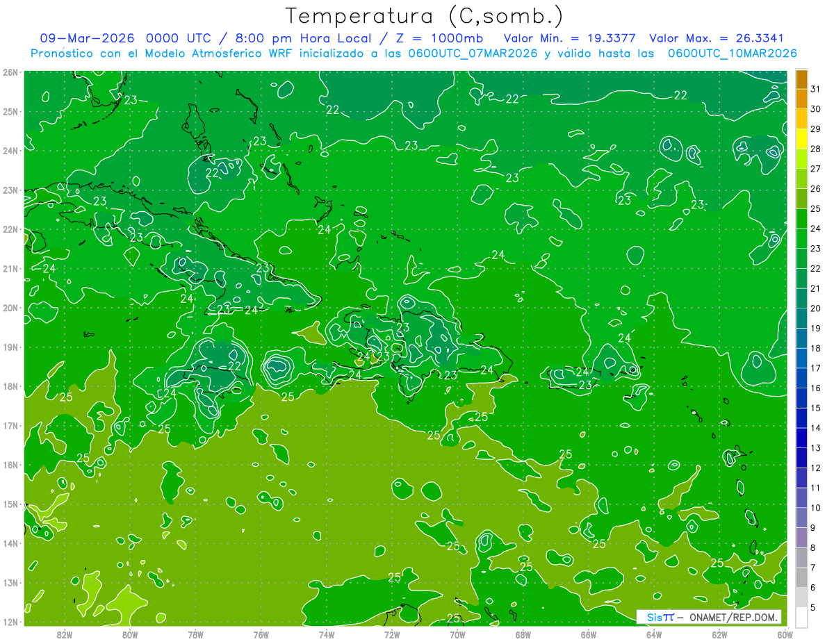Screen dimensions: 834x644
Task: Click legend value '30'
Action: click(815, 109)
